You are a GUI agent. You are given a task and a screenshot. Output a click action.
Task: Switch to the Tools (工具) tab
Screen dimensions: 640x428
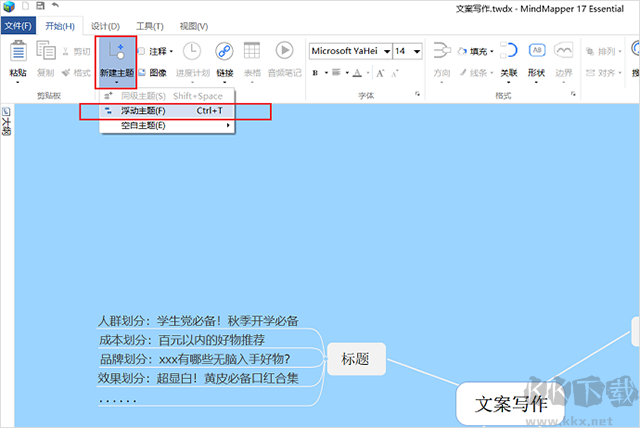click(x=150, y=26)
